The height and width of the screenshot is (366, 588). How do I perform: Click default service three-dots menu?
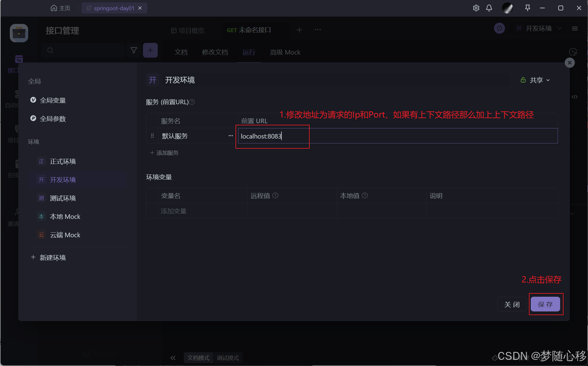(x=231, y=136)
